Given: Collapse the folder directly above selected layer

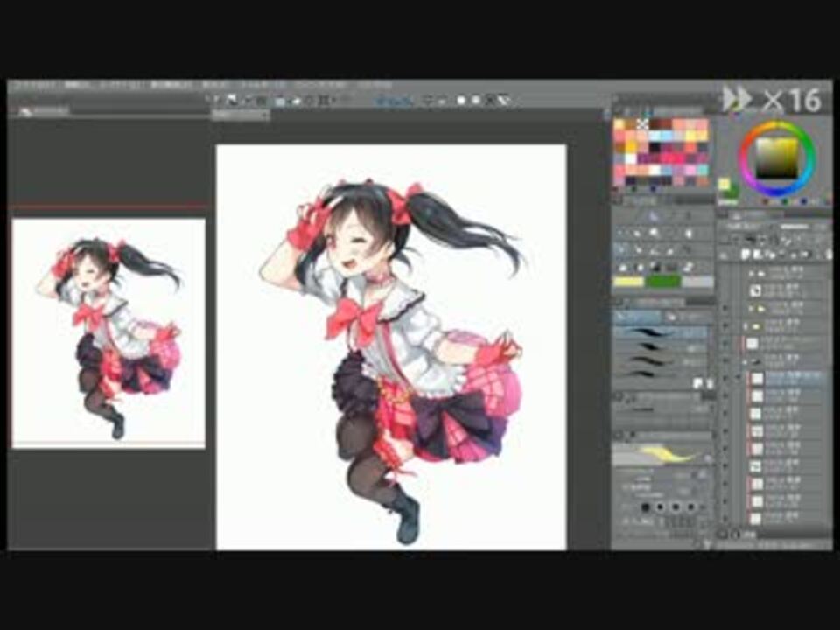Looking at the screenshot, I should tap(745, 362).
